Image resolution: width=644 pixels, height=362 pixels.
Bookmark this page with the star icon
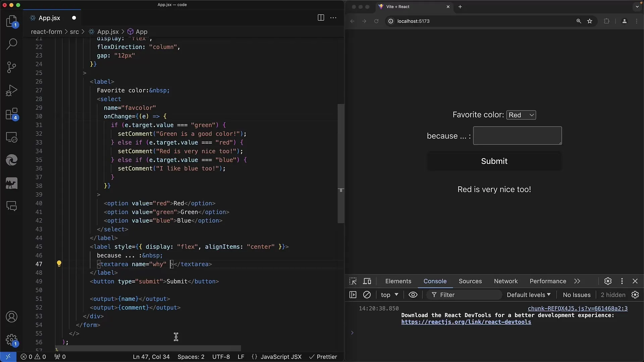tap(590, 21)
